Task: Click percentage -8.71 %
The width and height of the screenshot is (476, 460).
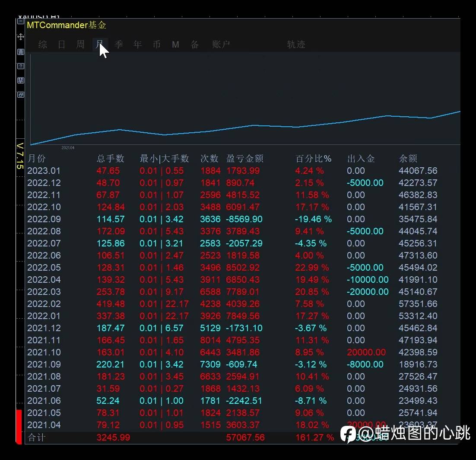Action: [311, 401]
